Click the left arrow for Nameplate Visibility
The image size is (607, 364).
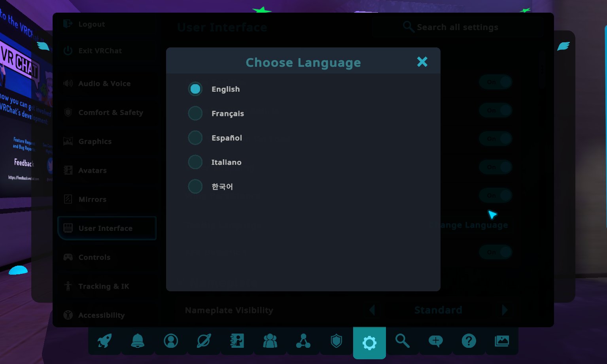click(372, 310)
